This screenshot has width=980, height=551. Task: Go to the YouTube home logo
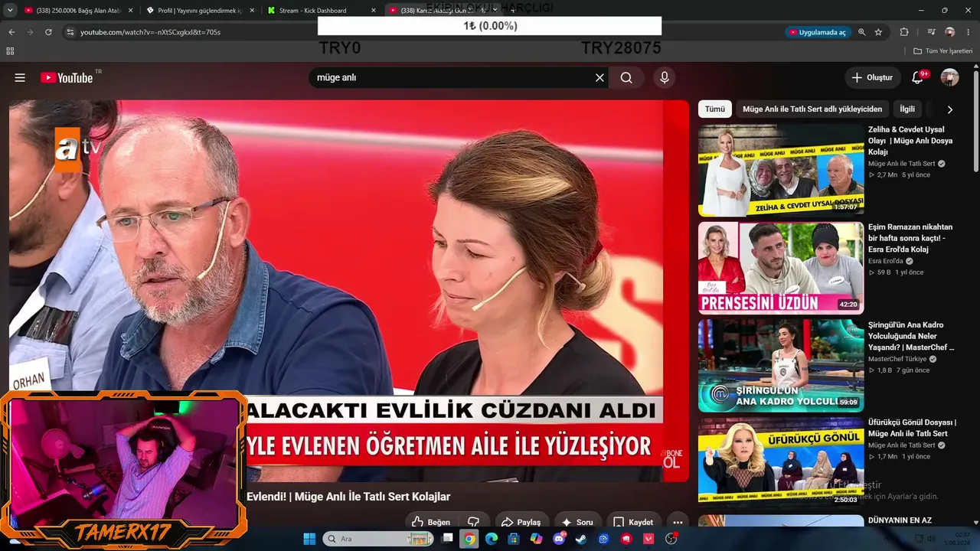pyautogui.click(x=67, y=77)
